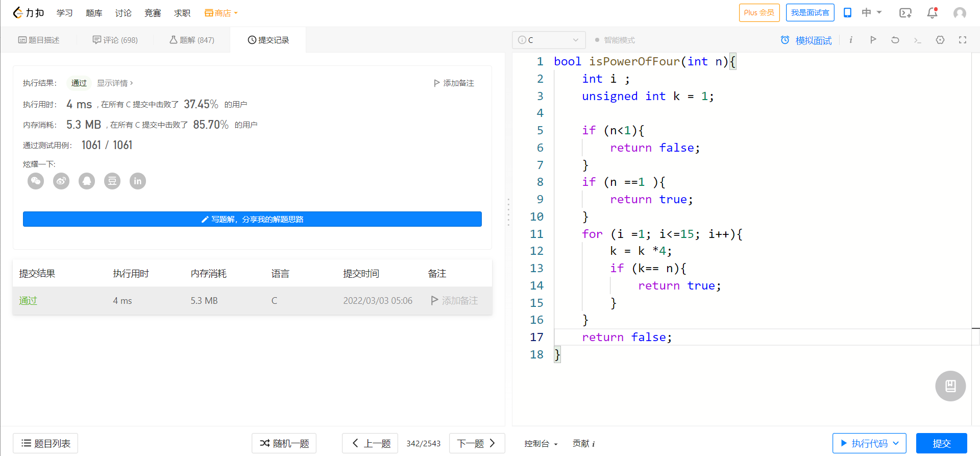Click the LinkedIn share icon
980x456 pixels.
coord(138,181)
